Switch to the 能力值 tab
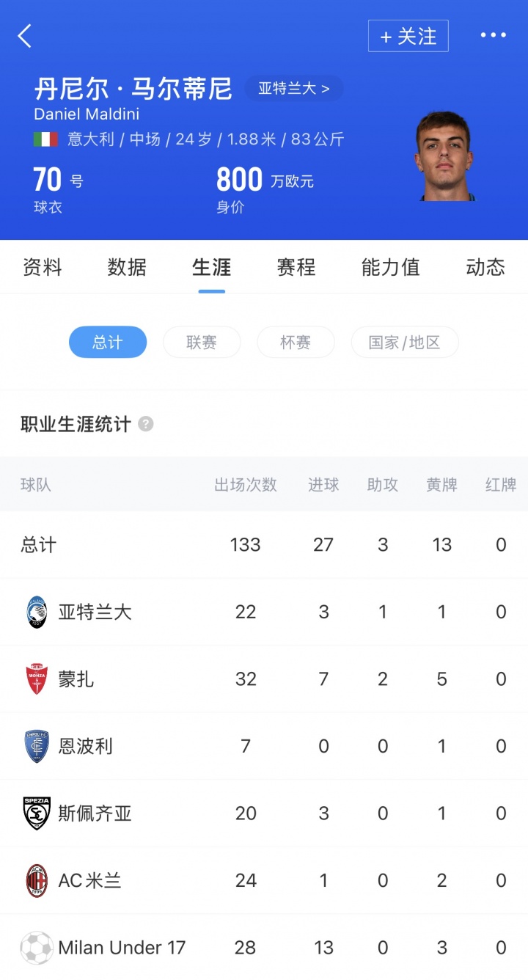Image resolution: width=528 pixels, height=980 pixels. click(391, 267)
